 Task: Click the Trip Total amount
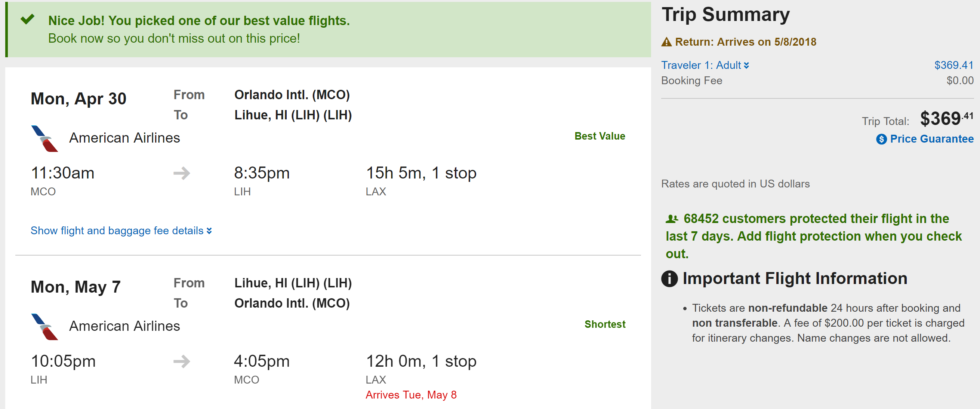pyautogui.click(x=946, y=119)
